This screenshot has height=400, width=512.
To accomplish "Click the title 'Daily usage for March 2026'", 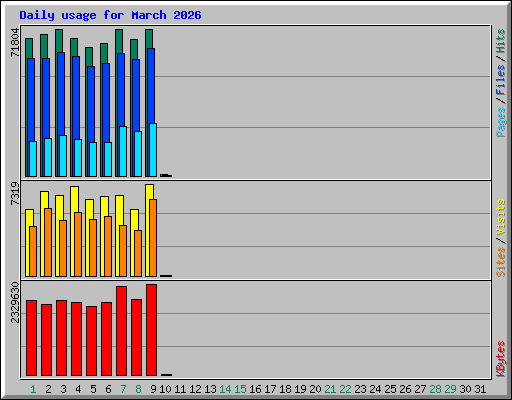I will tap(110, 15).
